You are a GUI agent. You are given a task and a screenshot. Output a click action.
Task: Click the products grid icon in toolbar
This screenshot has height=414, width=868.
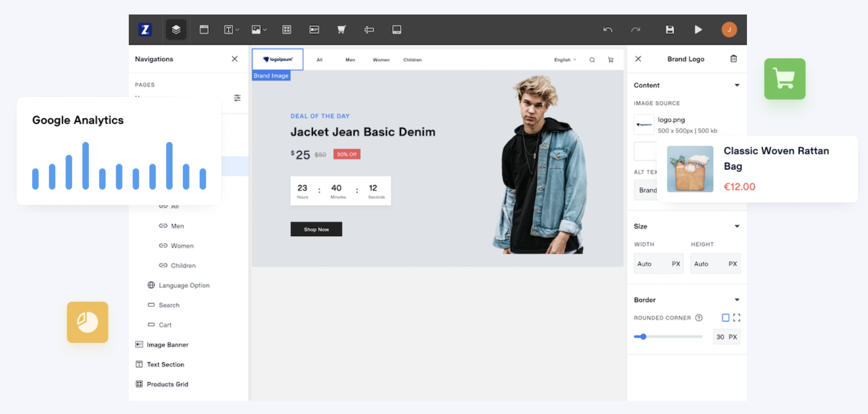tap(287, 30)
